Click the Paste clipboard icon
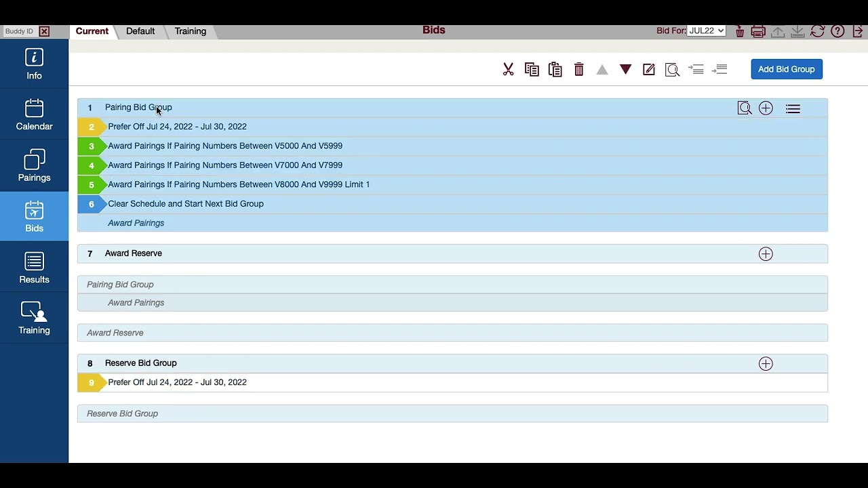This screenshot has width=868, height=488. click(555, 69)
